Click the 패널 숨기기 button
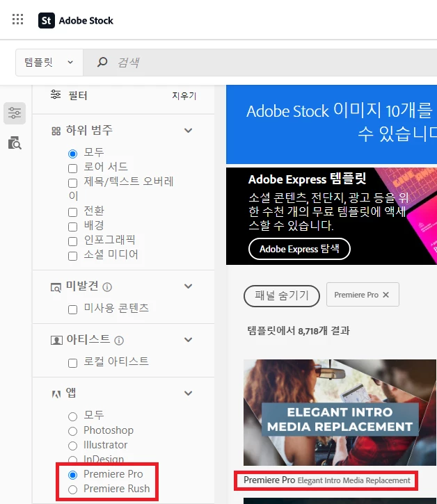This screenshot has width=437, height=504. coord(282,295)
